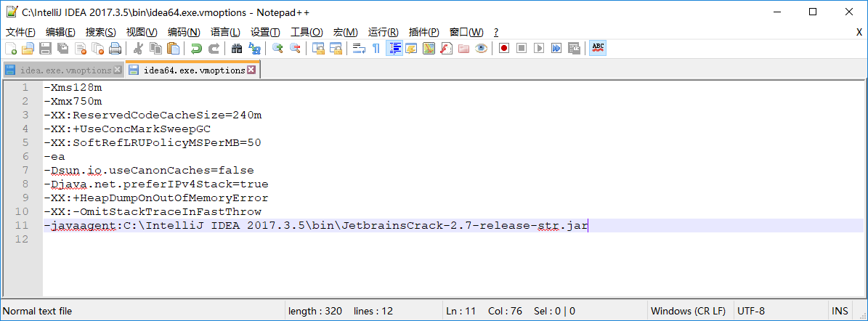The image size is (868, 321).
Task: Toggle word wrap in the toolbar
Action: [x=359, y=48]
